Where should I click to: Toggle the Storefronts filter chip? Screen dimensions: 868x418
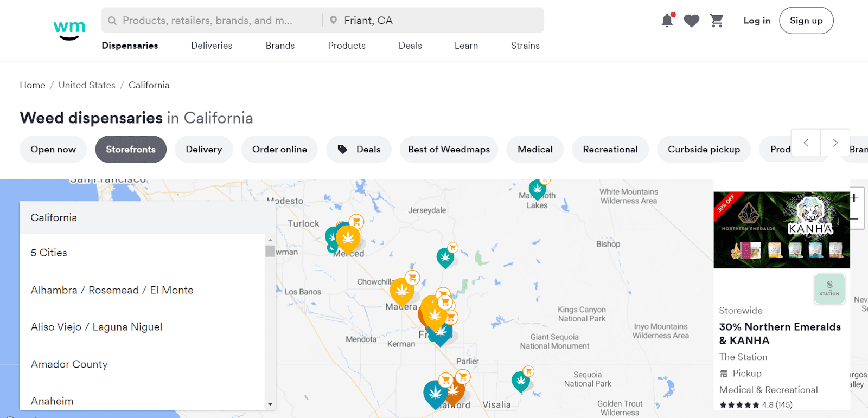[x=131, y=150]
